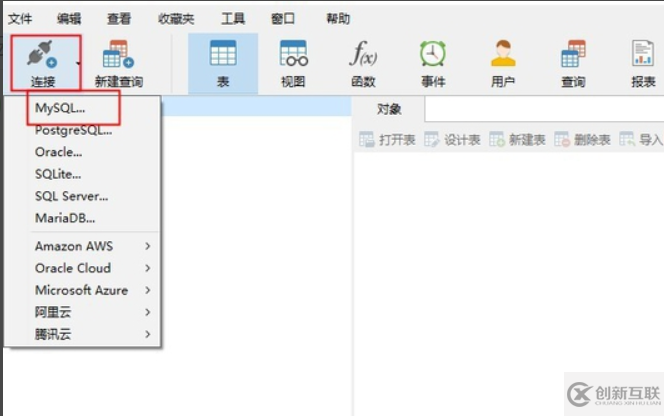This screenshot has width=664, height=416.
Task: Open the 帮助 menu
Action: (x=338, y=19)
